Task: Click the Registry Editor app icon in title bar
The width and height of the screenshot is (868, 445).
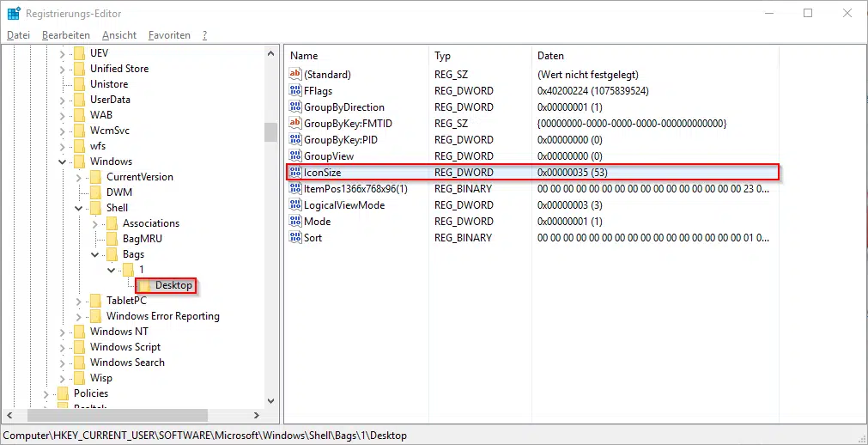Action: coord(13,13)
